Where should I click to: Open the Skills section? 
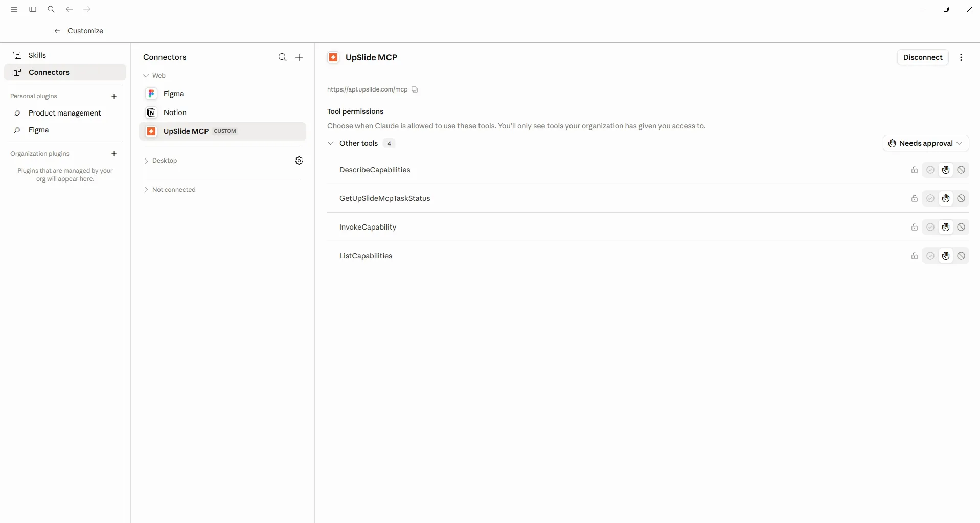65,55
